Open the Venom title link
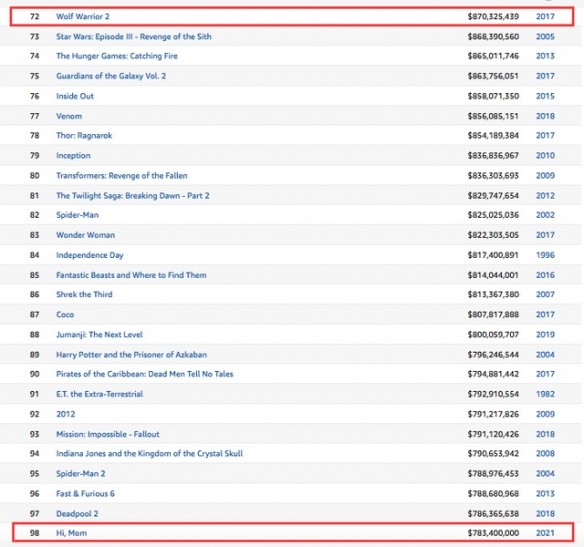Viewport: 584px width, 547px height. [69, 116]
